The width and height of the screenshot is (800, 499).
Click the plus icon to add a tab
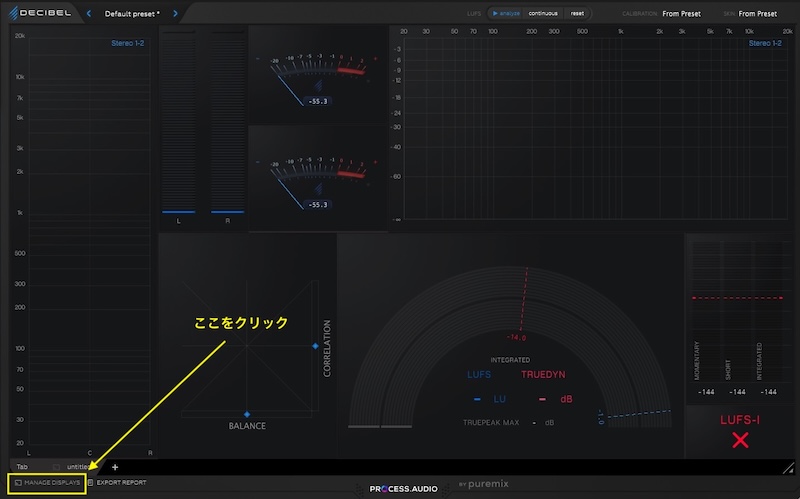coord(115,466)
